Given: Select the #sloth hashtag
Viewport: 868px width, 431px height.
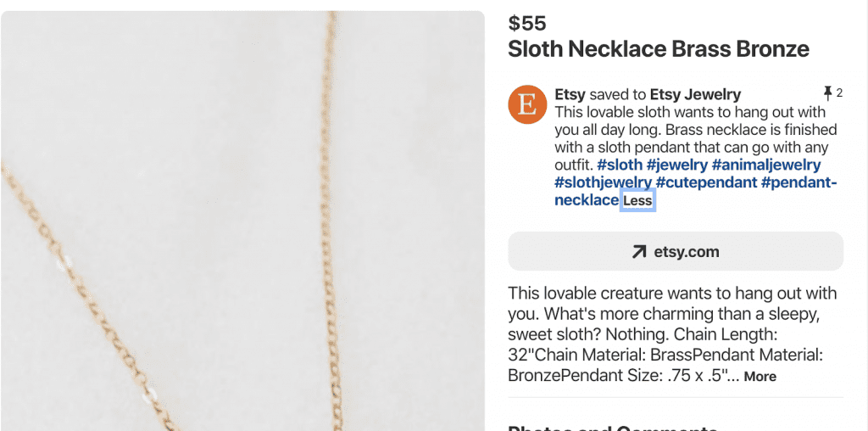Looking at the screenshot, I should tap(620, 165).
